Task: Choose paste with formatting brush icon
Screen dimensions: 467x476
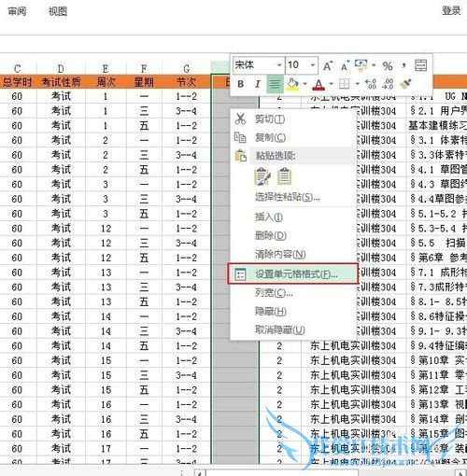Action: 262,176
